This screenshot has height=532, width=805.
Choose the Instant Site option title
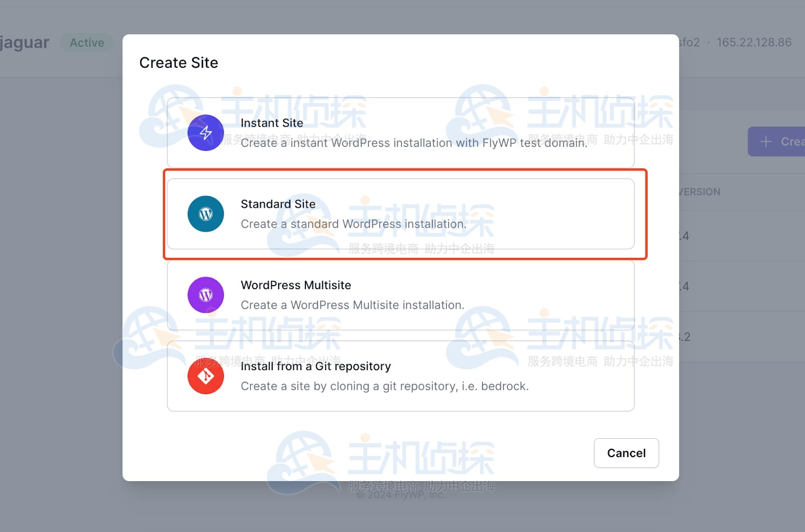(272, 123)
